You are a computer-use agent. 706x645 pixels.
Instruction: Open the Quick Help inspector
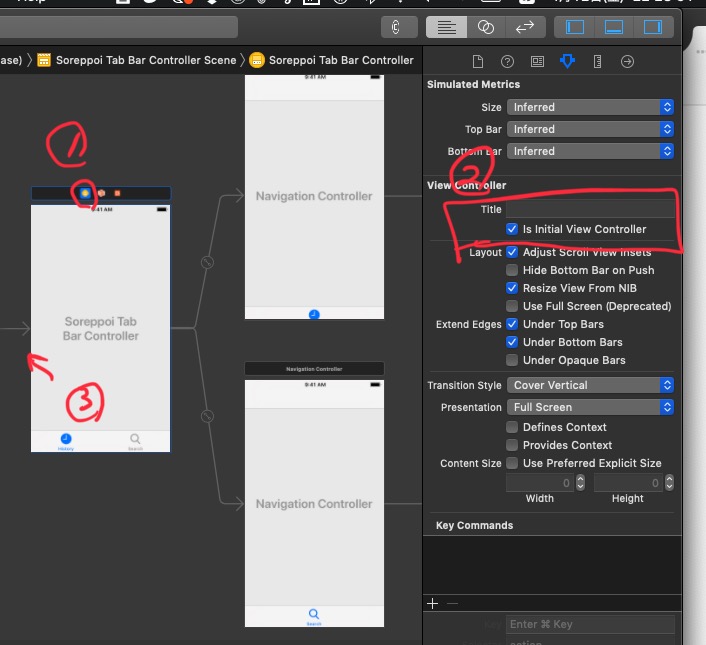[507, 61]
